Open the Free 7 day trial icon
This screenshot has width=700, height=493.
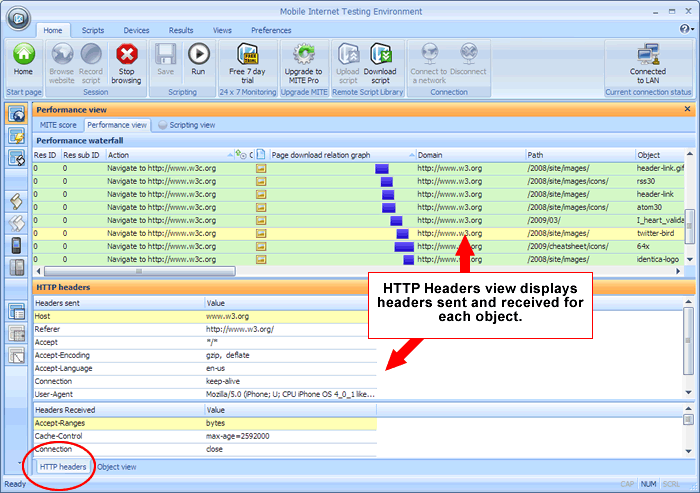[x=247, y=54]
